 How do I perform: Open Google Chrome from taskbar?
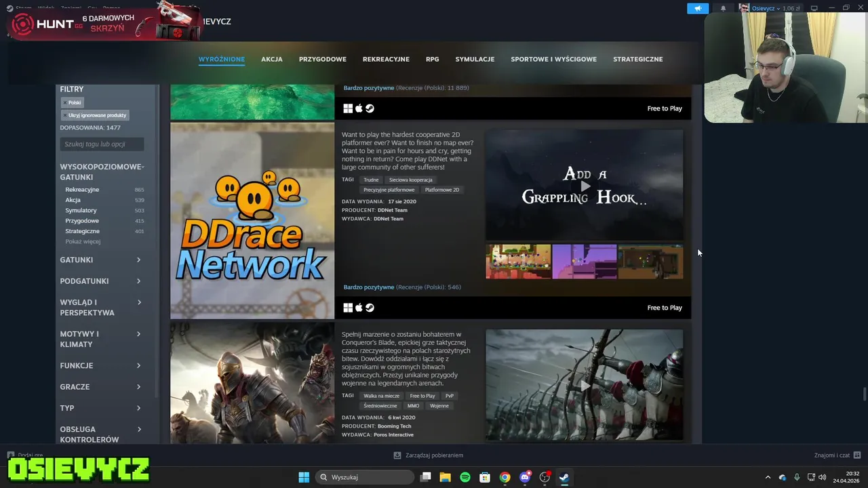click(505, 477)
